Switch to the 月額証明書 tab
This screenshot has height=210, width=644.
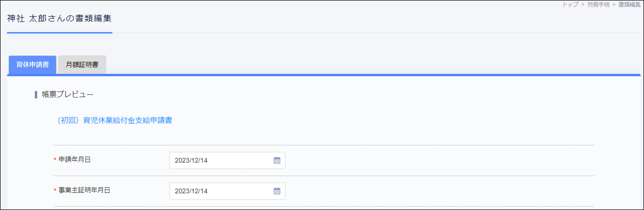(82, 65)
